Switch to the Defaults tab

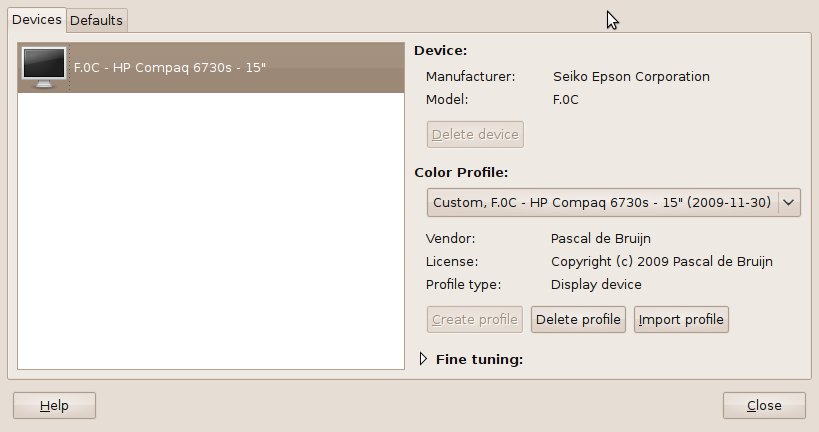coord(97,20)
